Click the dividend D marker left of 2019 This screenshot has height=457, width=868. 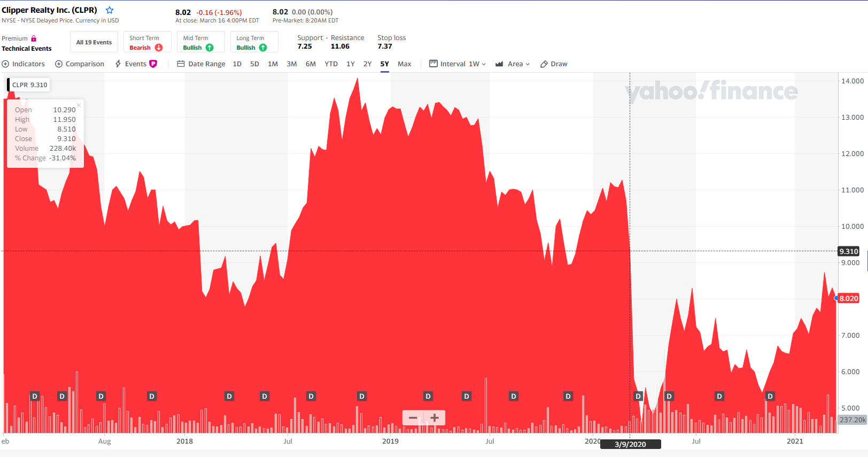point(362,396)
